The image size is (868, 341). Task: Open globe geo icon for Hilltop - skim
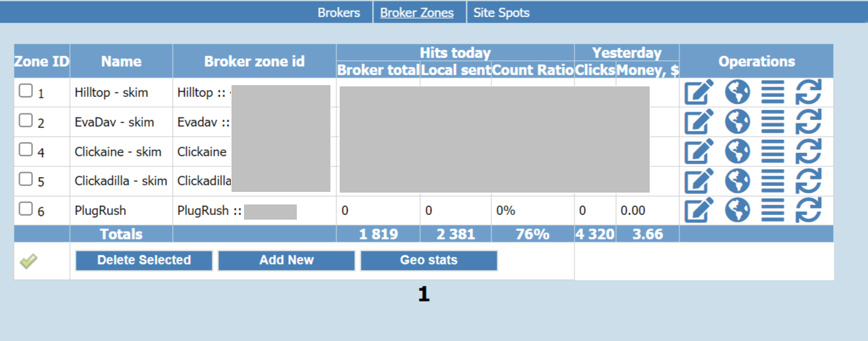(737, 92)
